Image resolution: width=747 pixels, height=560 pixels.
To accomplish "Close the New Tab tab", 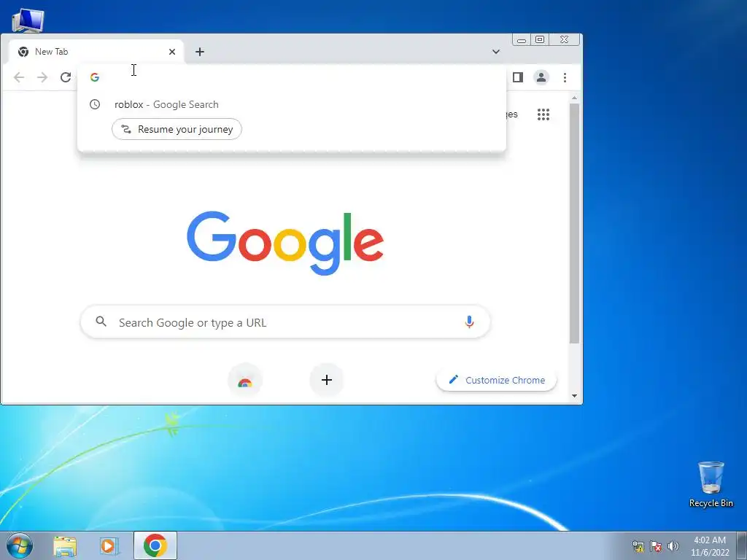I will (172, 52).
